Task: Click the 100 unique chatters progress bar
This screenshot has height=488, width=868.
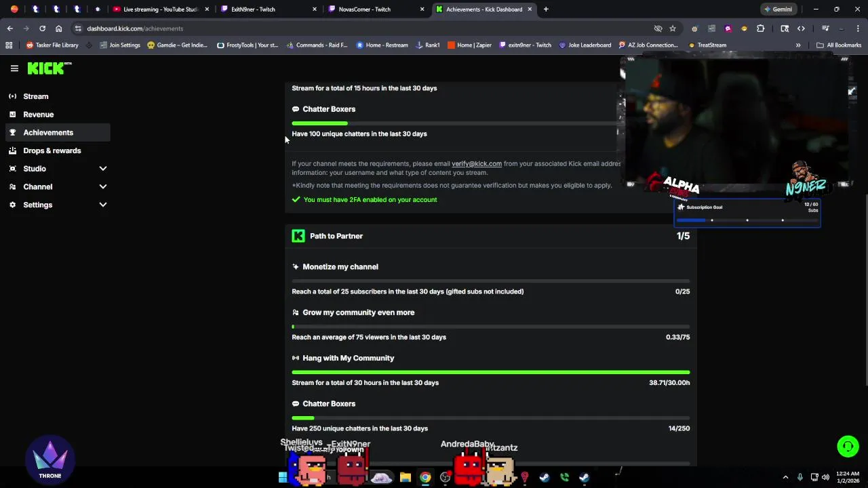Action: tap(454, 123)
